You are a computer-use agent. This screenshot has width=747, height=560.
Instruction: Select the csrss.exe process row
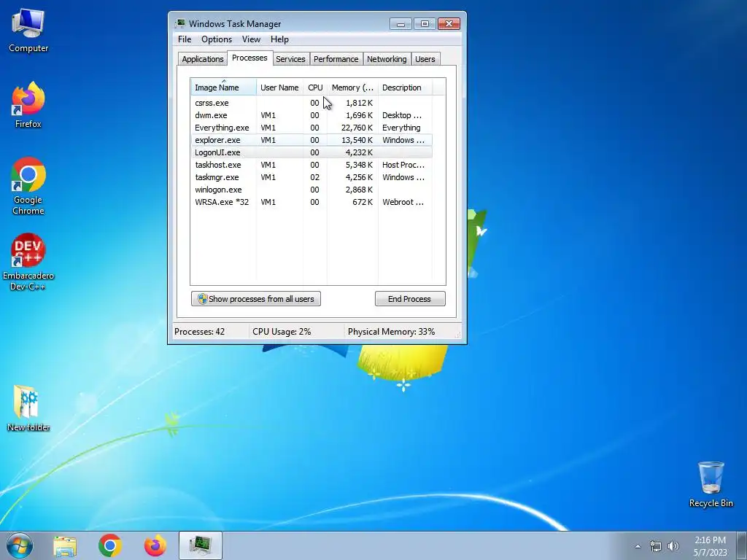coord(311,103)
